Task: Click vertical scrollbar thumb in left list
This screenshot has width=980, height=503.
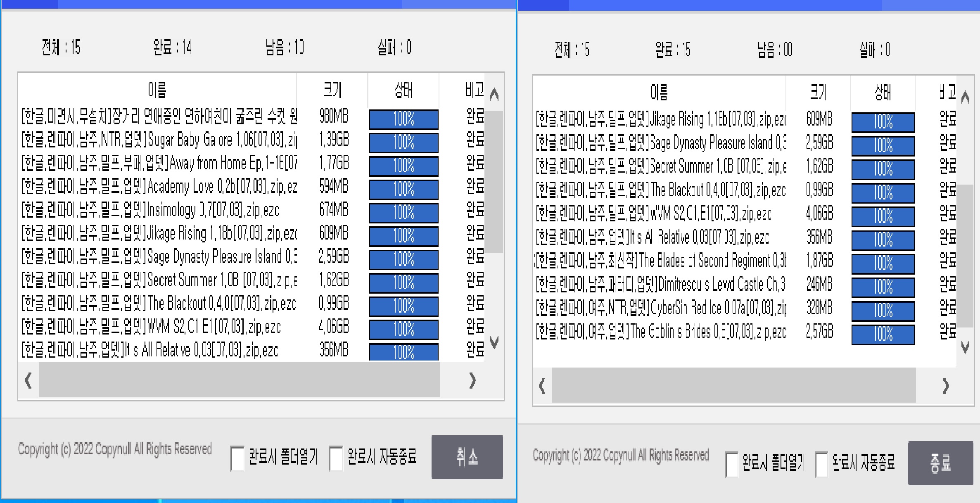Action: pyautogui.click(x=494, y=182)
